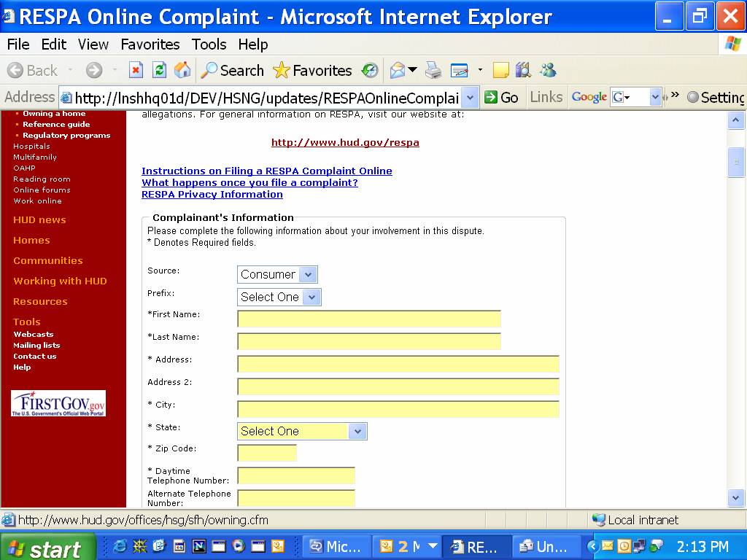Click into the City field
This screenshot has width=747, height=560.
[398, 409]
